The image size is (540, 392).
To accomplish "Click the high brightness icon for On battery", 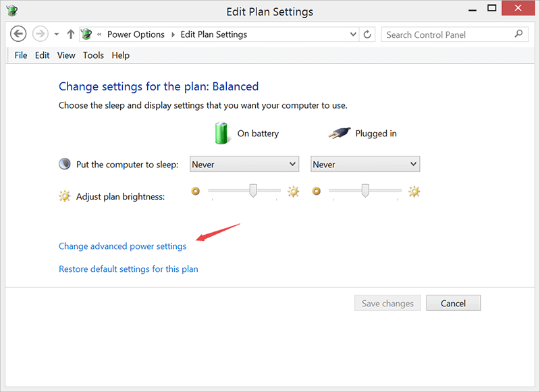I will [x=293, y=192].
